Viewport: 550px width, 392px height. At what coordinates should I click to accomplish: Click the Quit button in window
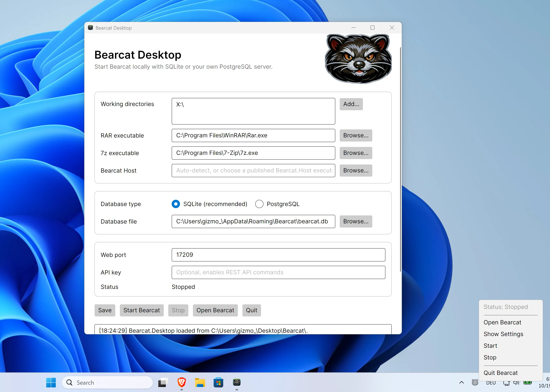click(252, 310)
